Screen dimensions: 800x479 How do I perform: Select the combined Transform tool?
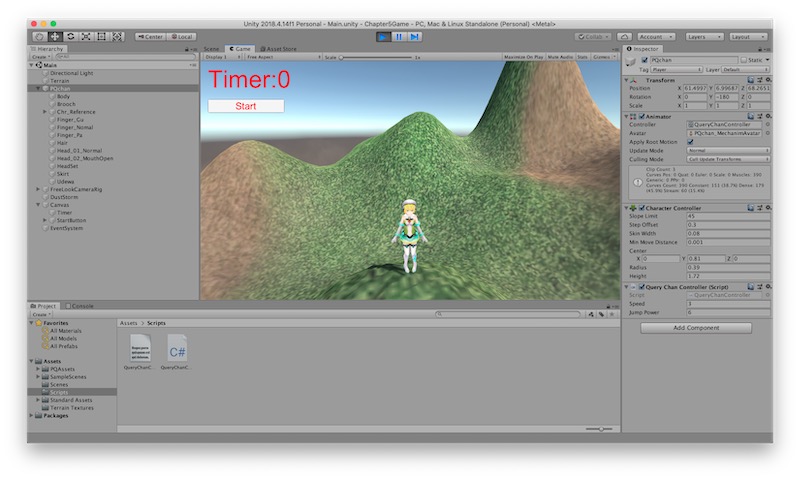[x=117, y=37]
